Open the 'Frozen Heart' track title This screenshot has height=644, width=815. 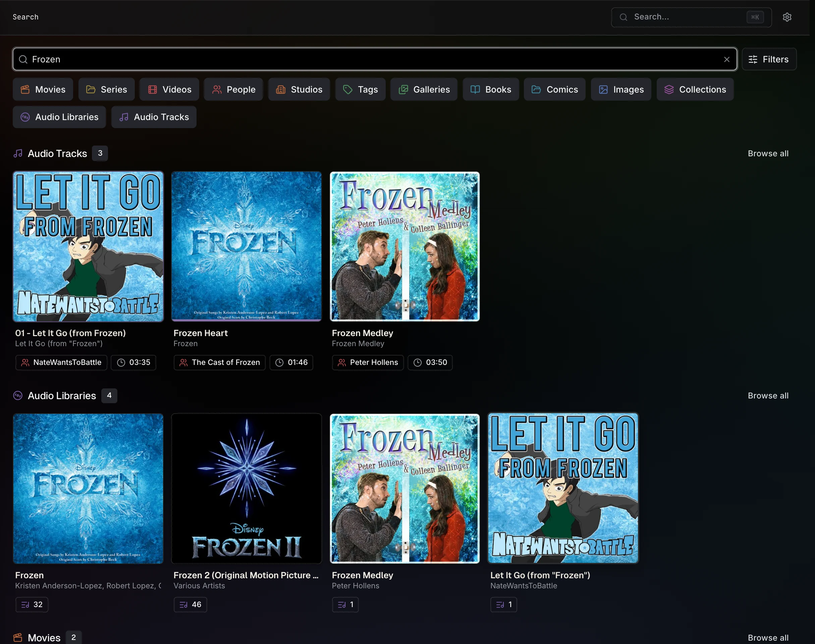(x=201, y=333)
